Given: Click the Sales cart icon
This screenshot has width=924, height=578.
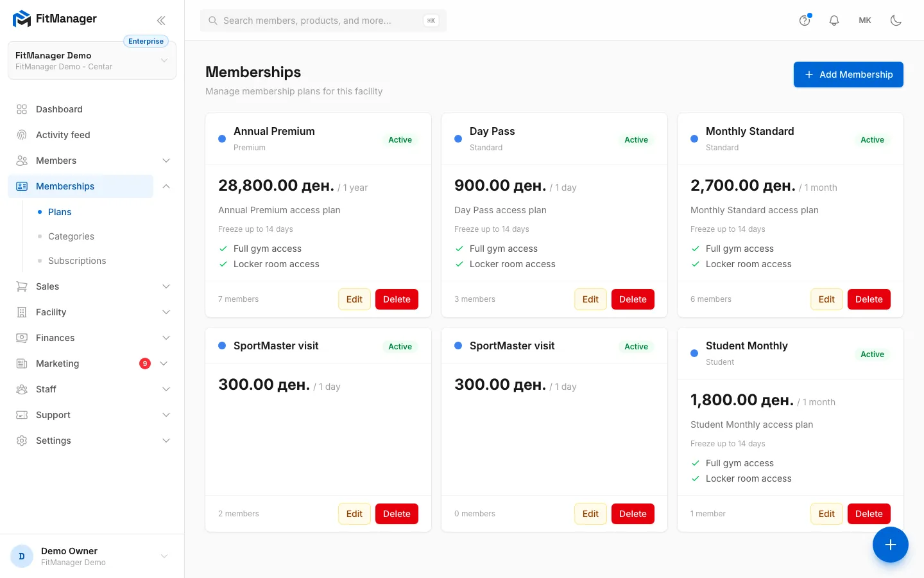Looking at the screenshot, I should (x=22, y=286).
